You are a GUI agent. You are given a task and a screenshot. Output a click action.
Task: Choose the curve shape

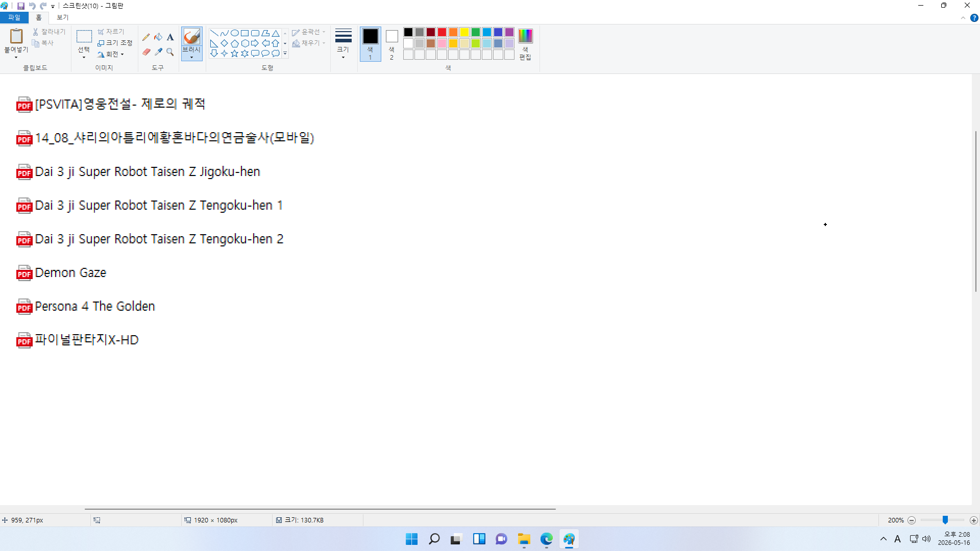(x=225, y=33)
